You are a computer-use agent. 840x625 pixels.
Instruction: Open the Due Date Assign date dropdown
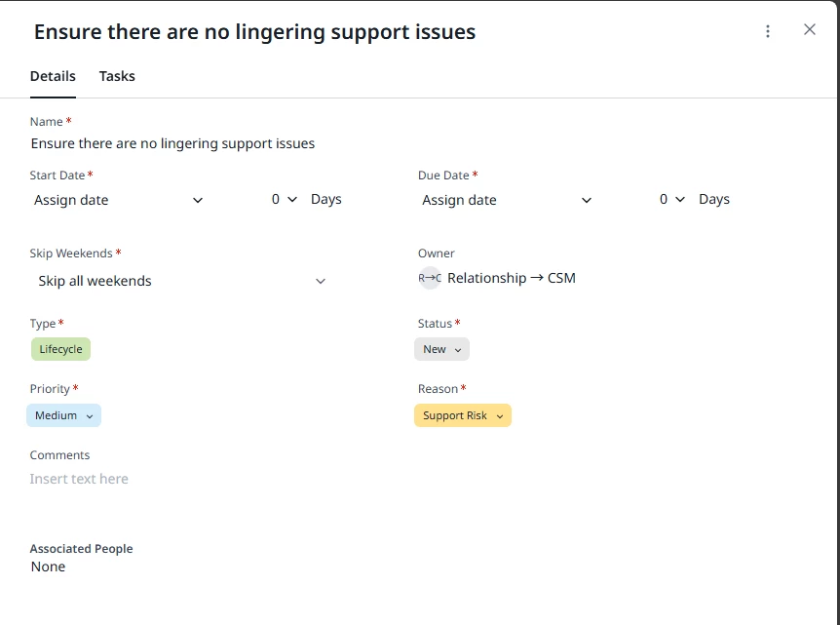pyautogui.click(x=507, y=200)
